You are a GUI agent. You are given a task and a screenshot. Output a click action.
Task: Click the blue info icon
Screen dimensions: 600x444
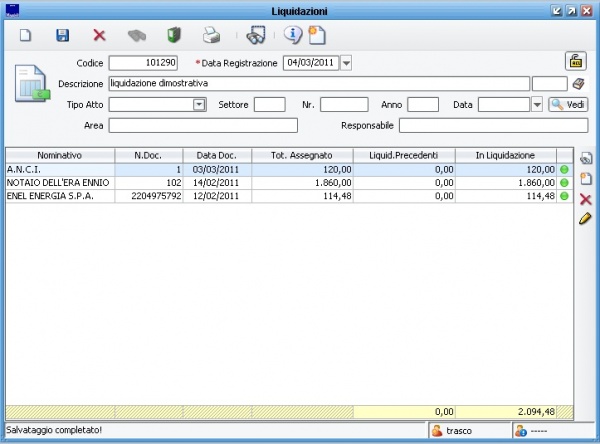[293, 35]
